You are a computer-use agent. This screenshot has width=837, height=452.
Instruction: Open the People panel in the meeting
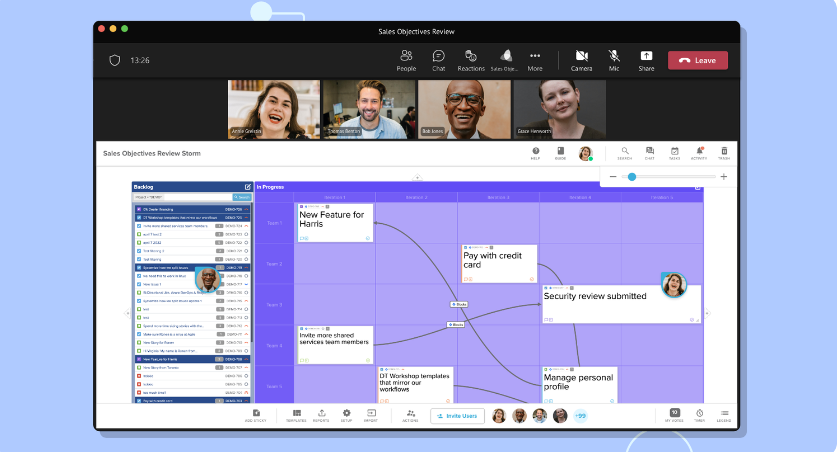406,60
